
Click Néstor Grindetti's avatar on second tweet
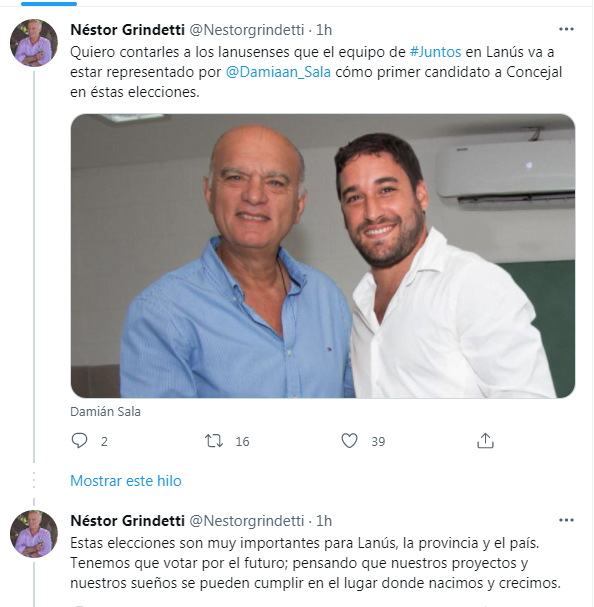click(x=34, y=533)
